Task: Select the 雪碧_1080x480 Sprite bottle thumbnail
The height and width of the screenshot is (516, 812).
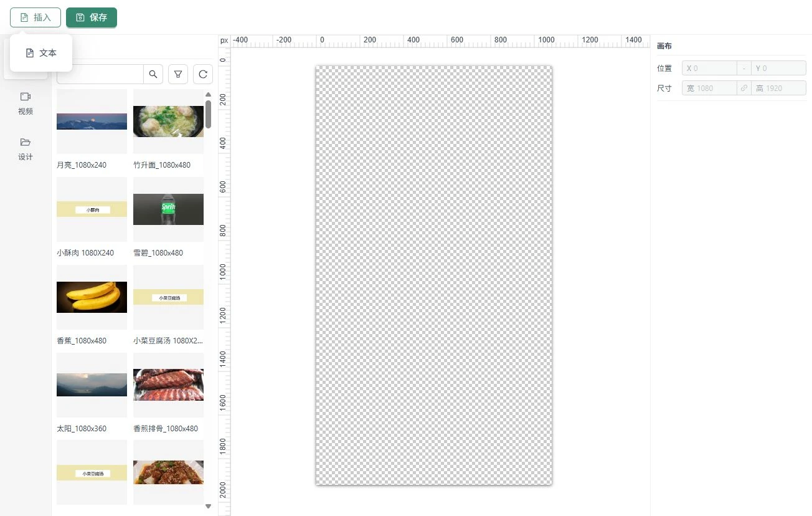Action: coord(168,209)
